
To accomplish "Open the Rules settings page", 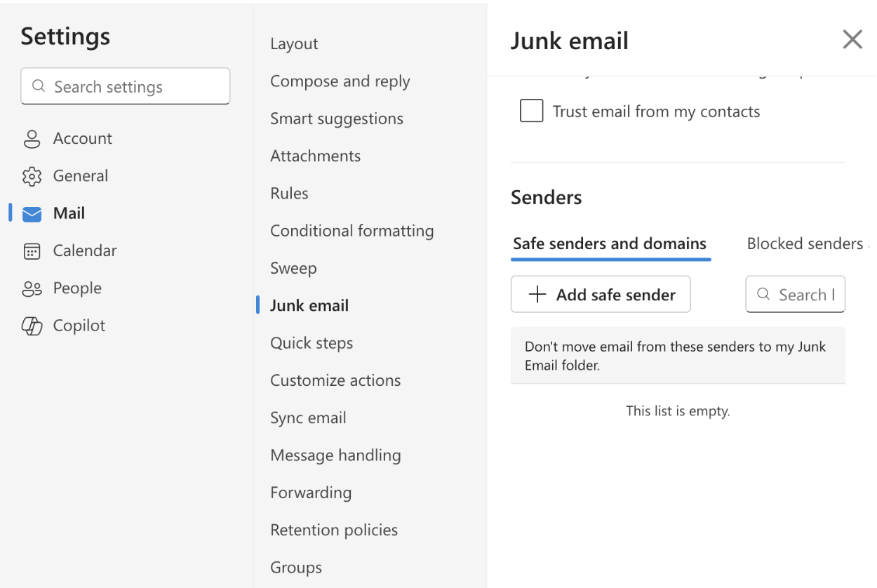I will pos(289,194).
